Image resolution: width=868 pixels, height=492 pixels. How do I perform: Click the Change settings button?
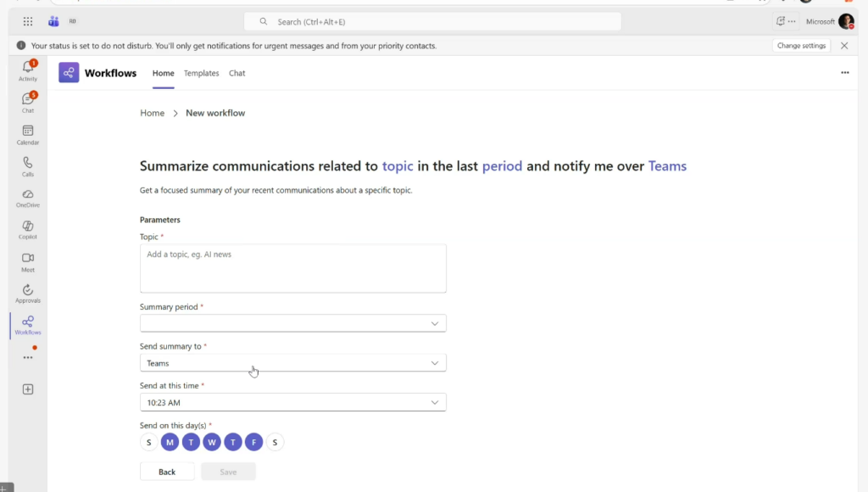pyautogui.click(x=801, y=46)
